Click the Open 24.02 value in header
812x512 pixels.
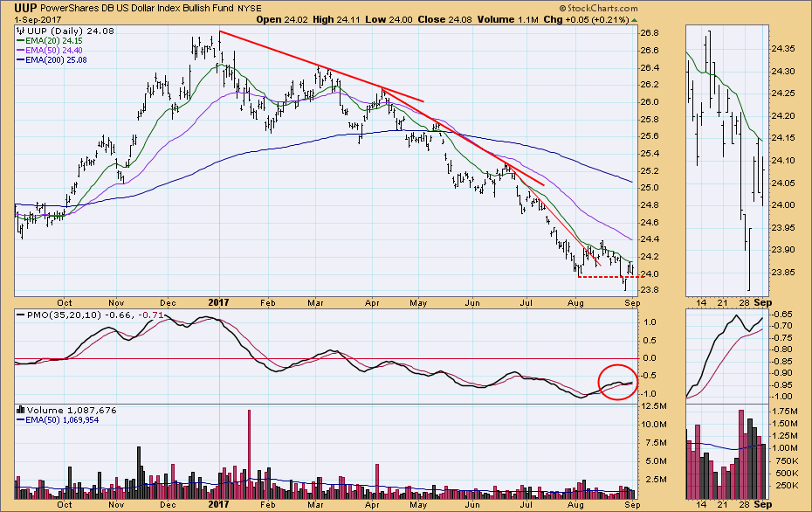tap(282, 19)
